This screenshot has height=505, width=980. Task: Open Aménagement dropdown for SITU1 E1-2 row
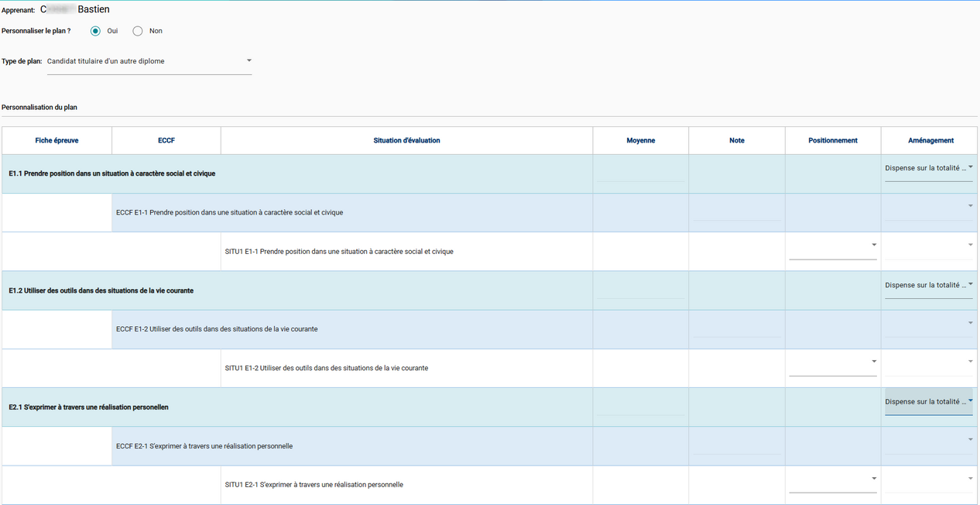pyautogui.click(x=928, y=362)
